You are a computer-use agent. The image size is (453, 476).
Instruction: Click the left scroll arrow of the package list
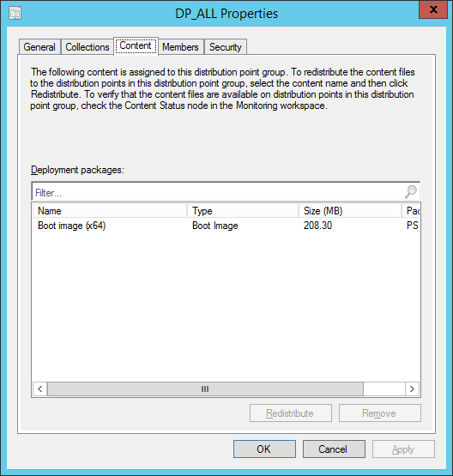coord(40,389)
